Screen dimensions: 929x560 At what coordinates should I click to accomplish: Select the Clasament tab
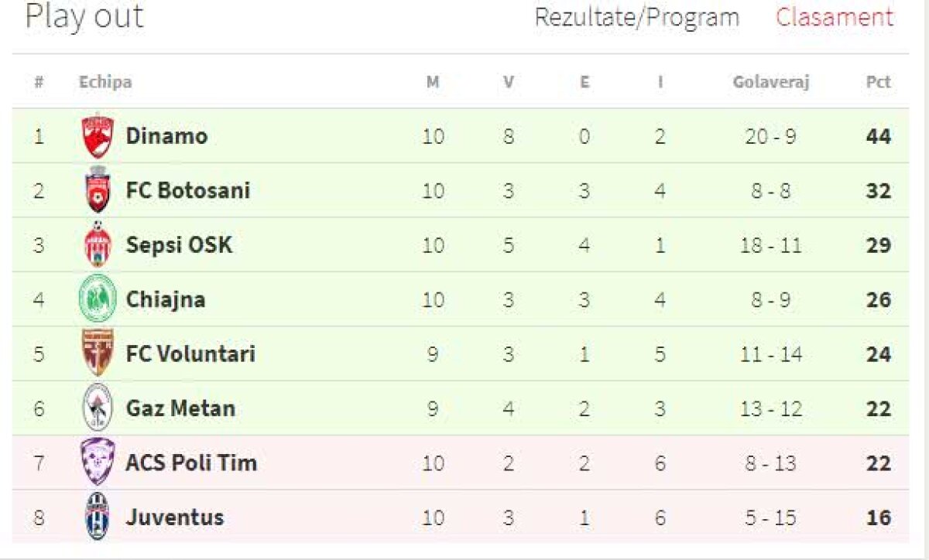(x=835, y=17)
